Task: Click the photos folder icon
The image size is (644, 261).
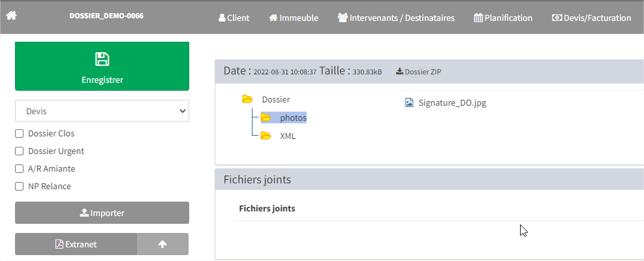Action: tap(266, 118)
